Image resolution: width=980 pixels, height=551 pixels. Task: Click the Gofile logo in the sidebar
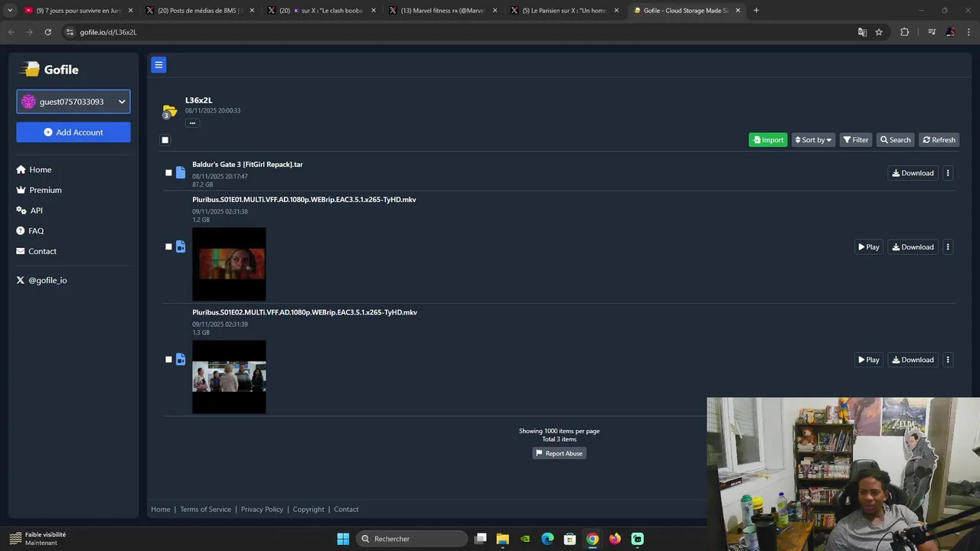pos(49,70)
